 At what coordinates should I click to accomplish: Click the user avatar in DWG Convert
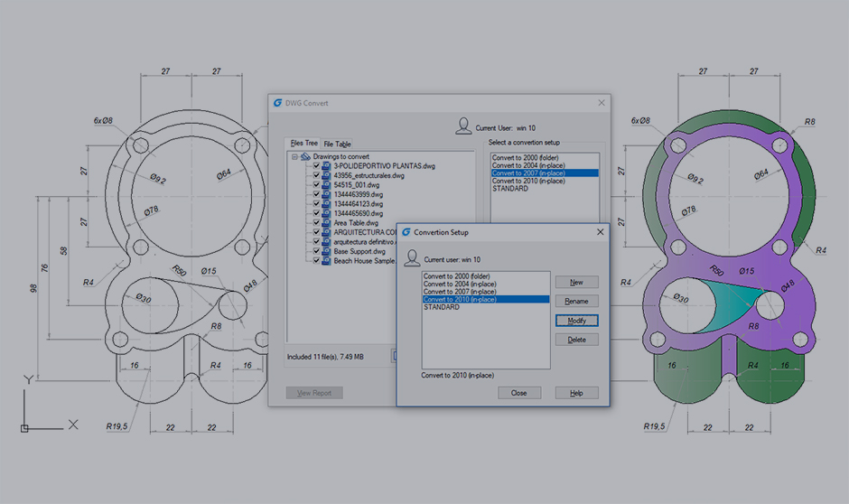(x=463, y=126)
